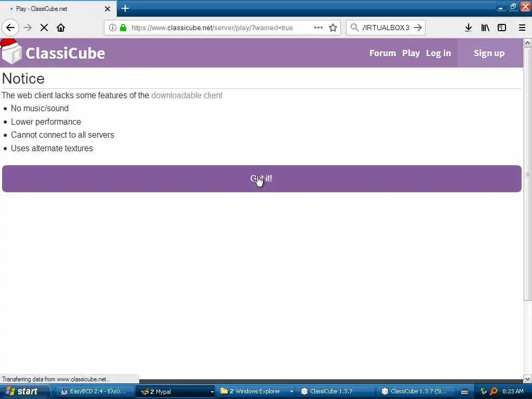Open the browser hamburger menu
Image resolution: width=532 pixels, height=399 pixels.
click(x=522, y=28)
